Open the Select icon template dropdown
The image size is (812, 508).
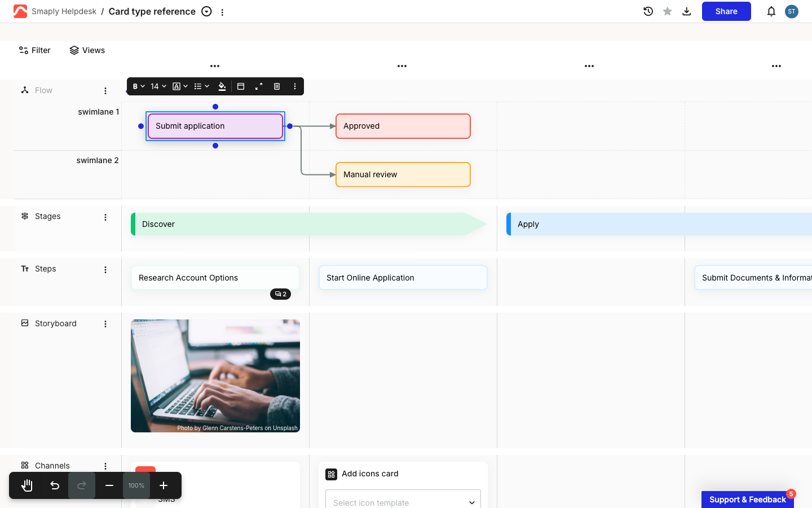pyautogui.click(x=403, y=502)
